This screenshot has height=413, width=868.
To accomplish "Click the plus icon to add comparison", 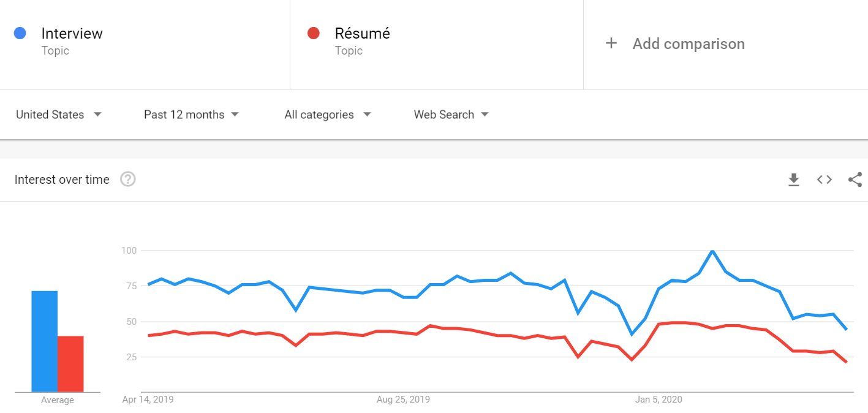I will click(611, 44).
